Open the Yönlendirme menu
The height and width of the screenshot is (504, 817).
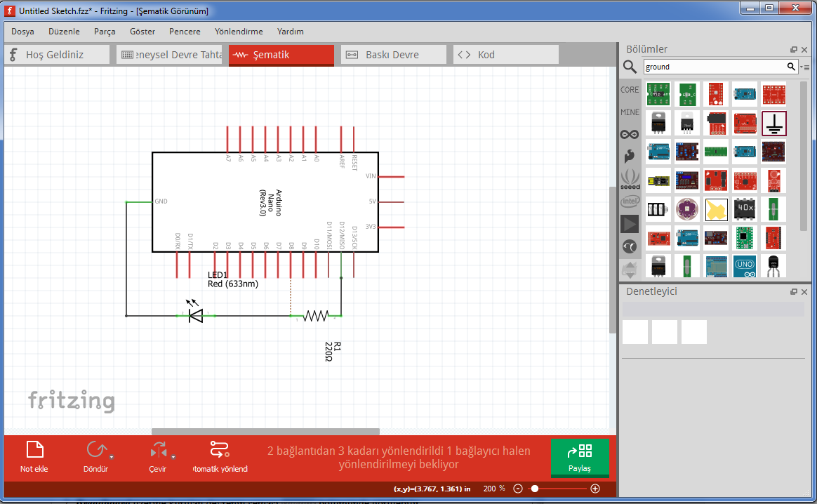[x=239, y=32]
